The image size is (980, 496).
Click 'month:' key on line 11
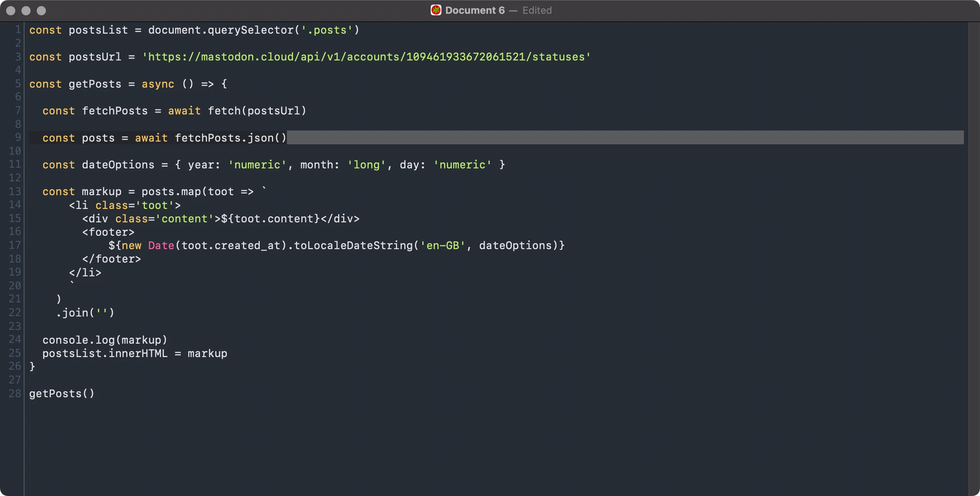point(320,165)
